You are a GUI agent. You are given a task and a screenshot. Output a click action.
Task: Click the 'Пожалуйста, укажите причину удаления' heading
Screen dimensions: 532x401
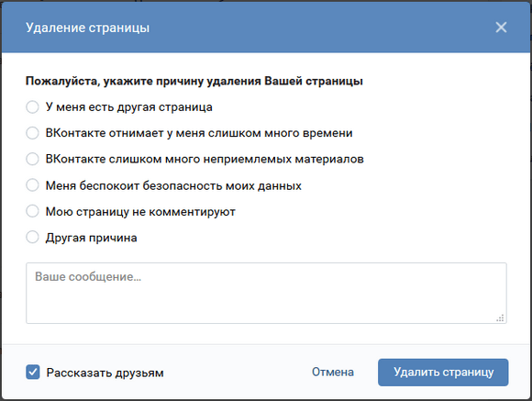tap(194, 82)
